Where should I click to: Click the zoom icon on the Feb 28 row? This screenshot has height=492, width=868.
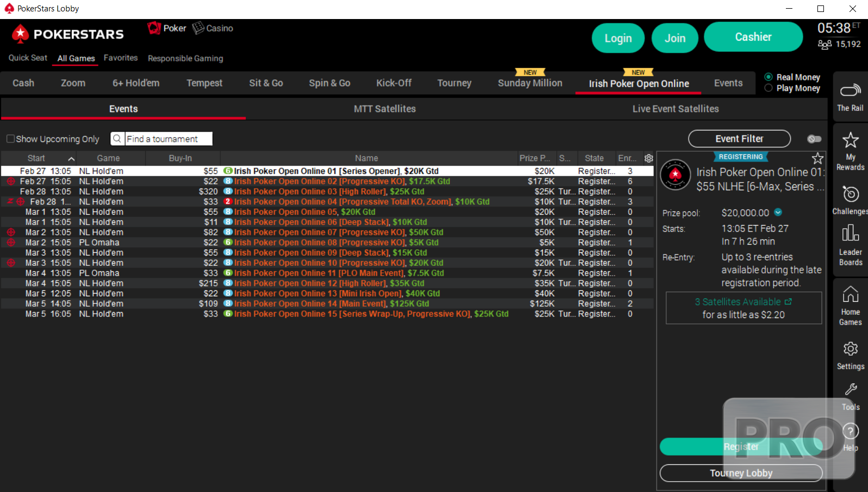click(10, 201)
